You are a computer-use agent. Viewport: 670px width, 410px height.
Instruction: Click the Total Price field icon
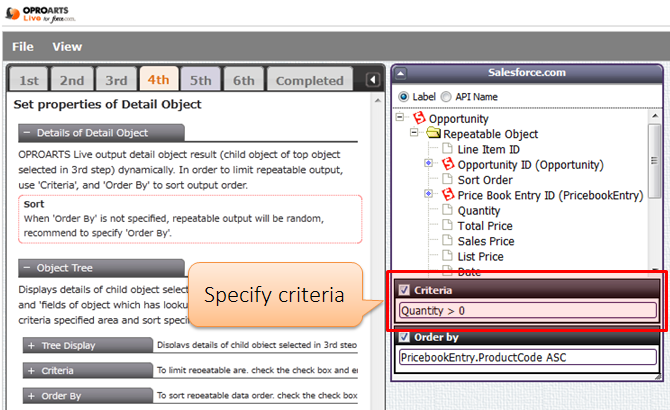click(447, 225)
